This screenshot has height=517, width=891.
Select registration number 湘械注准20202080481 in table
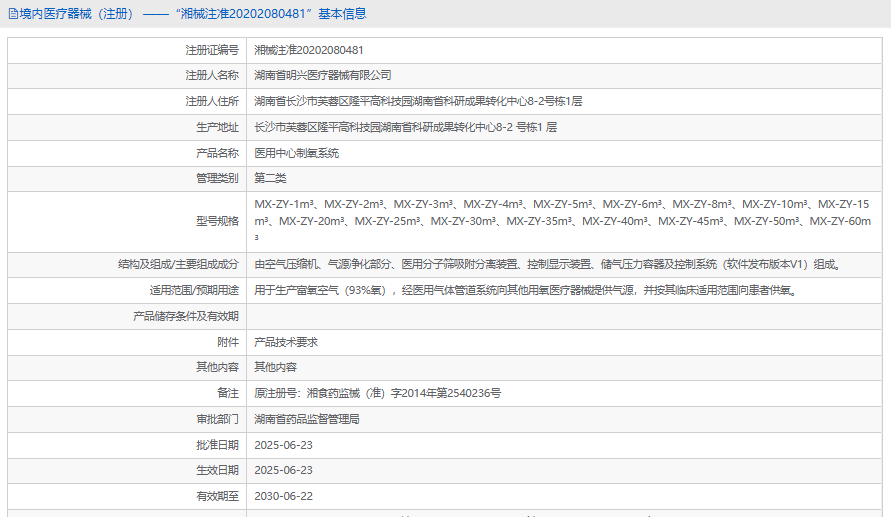click(309, 50)
